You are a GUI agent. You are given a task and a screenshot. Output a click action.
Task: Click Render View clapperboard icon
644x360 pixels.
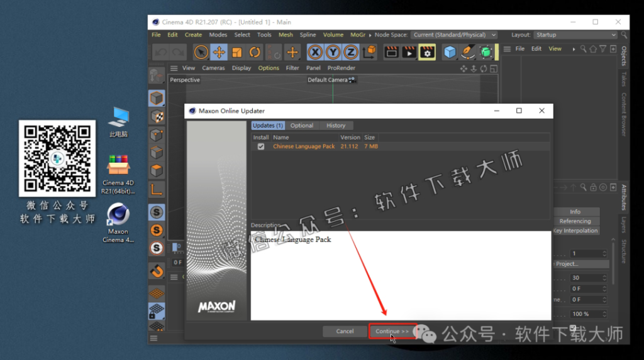coord(391,53)
